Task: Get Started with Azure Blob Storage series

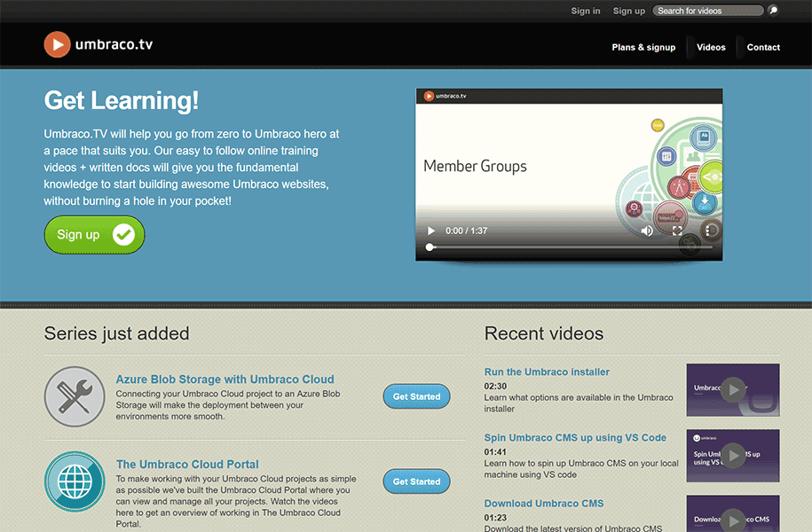Action: (x=416, y=396)
